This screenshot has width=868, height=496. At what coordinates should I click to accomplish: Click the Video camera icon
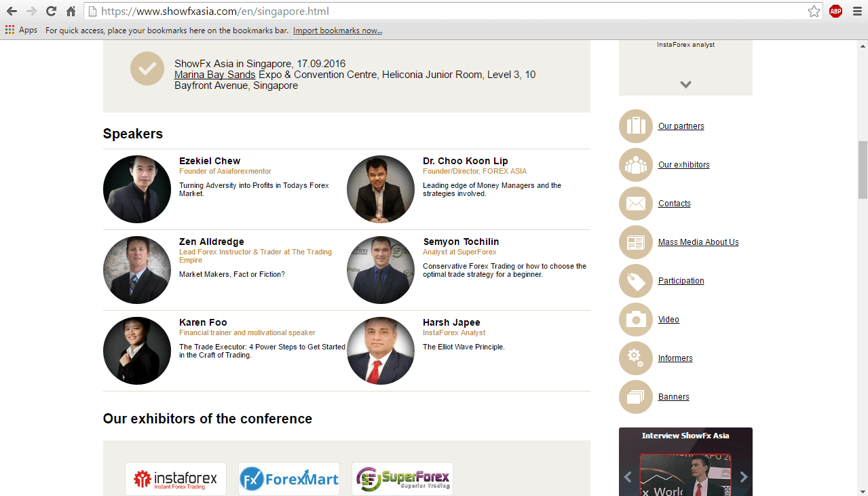click(636, 320)
